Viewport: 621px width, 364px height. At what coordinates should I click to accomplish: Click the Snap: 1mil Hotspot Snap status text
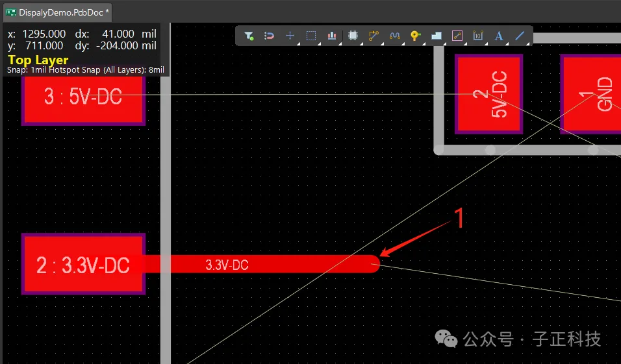tap(86, 70)
